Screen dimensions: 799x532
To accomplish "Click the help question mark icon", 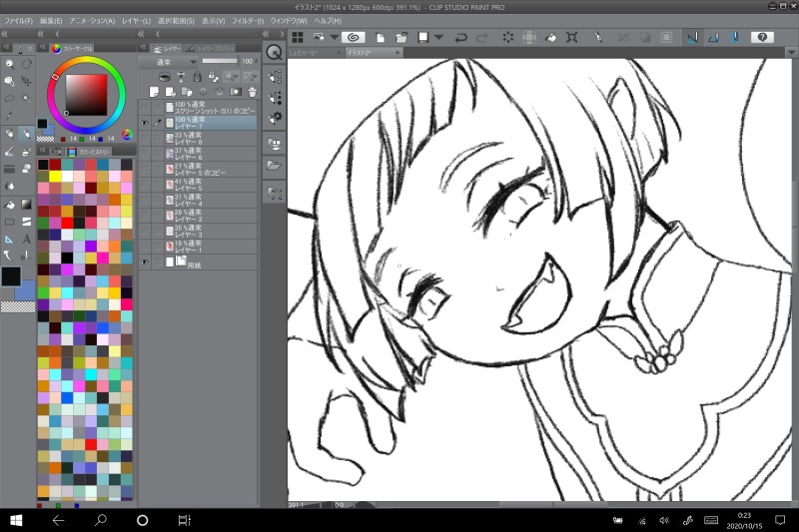I will click(x=762, y=37).
